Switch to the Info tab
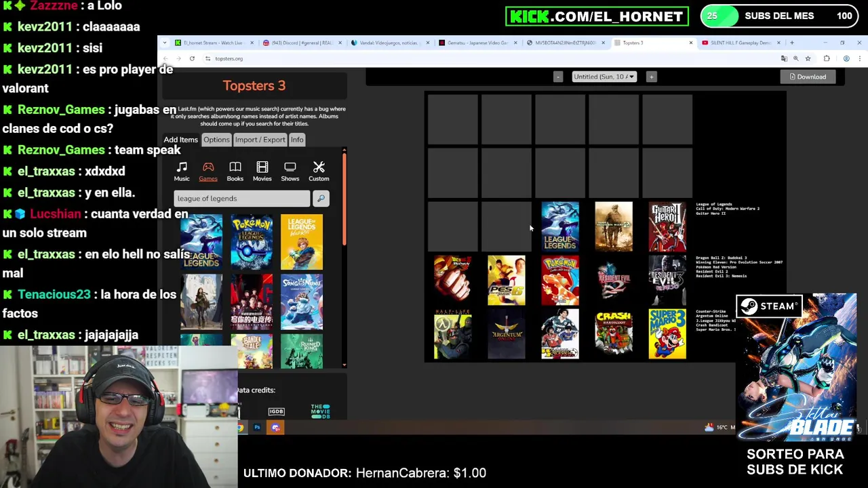This screenshot has height=488, width=868. 297,140
